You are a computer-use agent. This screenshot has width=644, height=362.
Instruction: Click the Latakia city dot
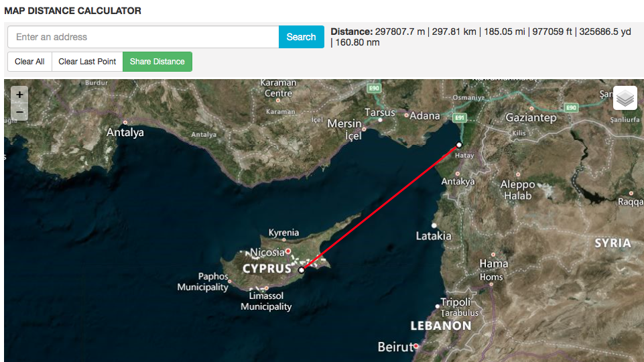[x=434, y=226]
